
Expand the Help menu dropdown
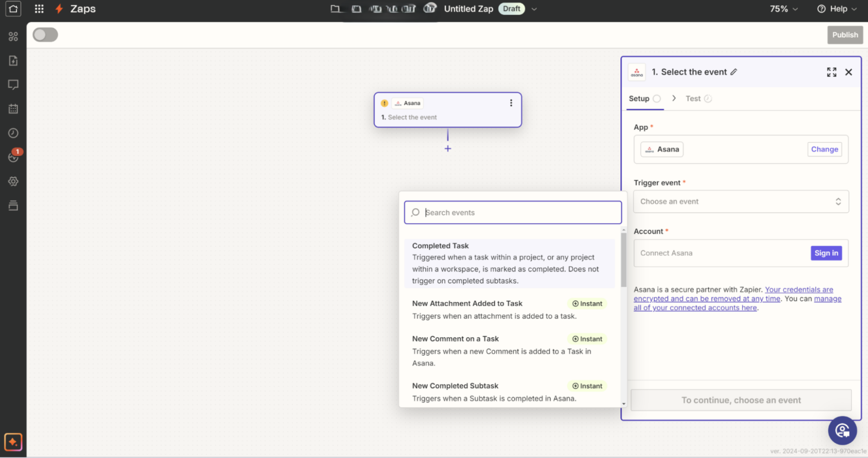(x=837, y=8)
